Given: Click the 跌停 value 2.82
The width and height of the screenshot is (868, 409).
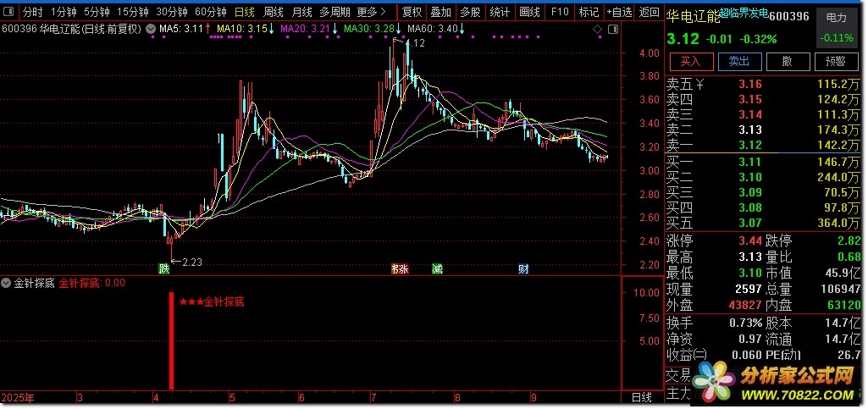Looking at the screenshot, I should coord(849,241).
